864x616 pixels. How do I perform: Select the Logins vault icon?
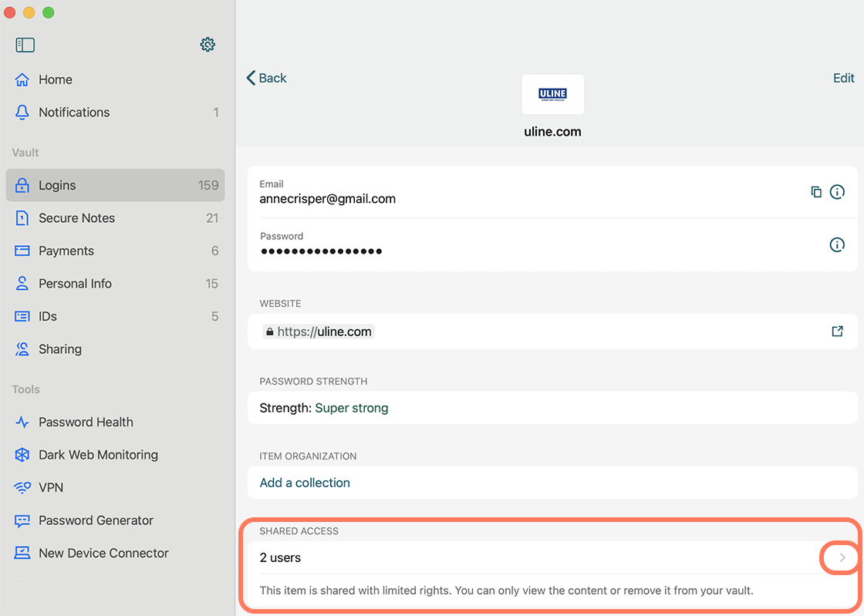[24, 185]
